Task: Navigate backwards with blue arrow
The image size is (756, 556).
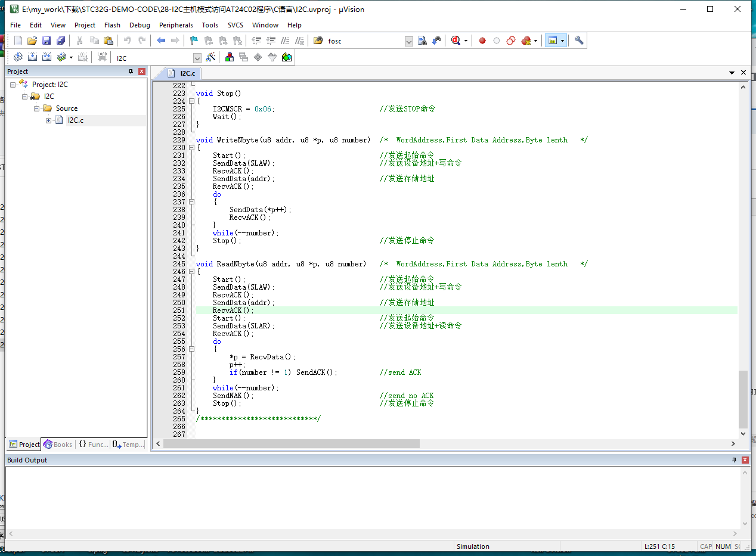Action: tap(161, 41)
